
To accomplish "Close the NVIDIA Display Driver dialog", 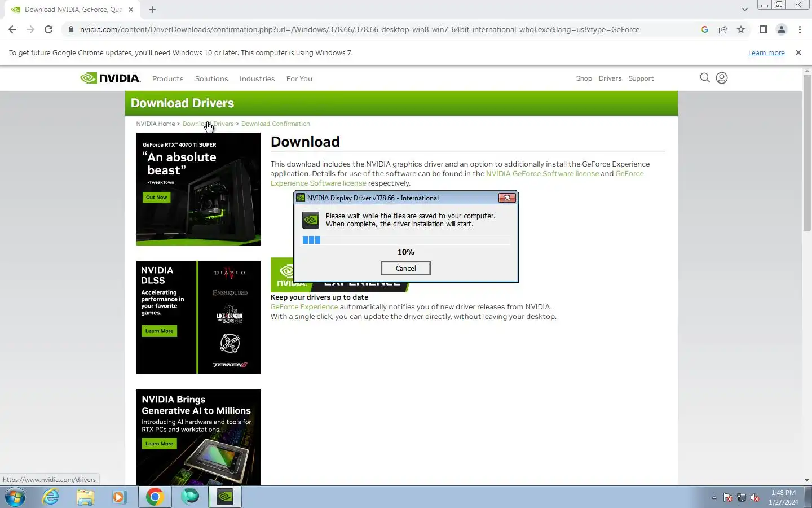I will 507,198.
